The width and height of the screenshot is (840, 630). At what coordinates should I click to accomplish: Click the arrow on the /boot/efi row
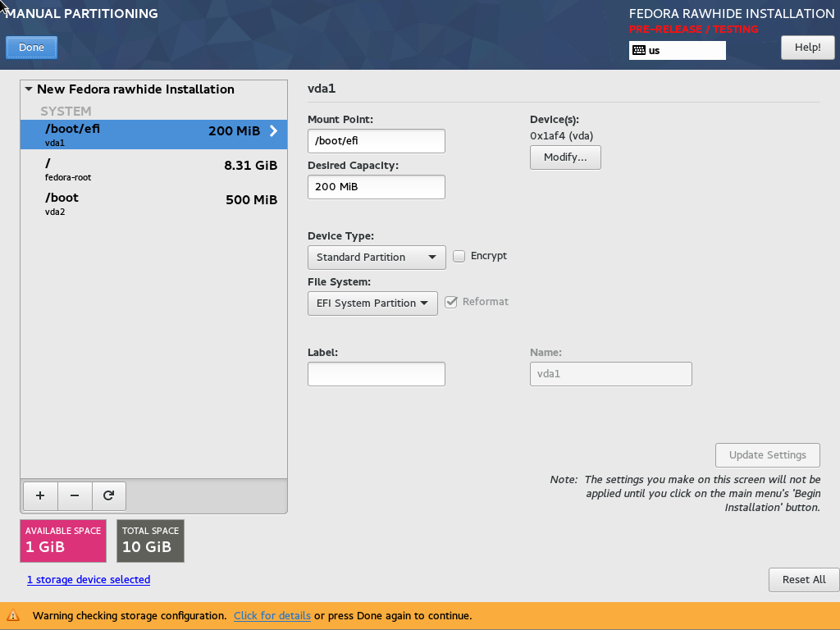click(273, 130)
